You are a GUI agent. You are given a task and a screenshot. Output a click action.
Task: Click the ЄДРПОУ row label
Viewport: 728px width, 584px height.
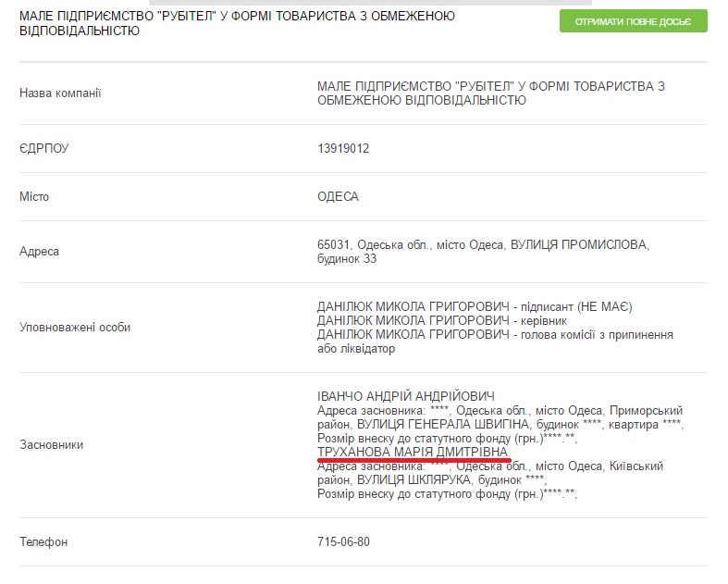point(44,148)
